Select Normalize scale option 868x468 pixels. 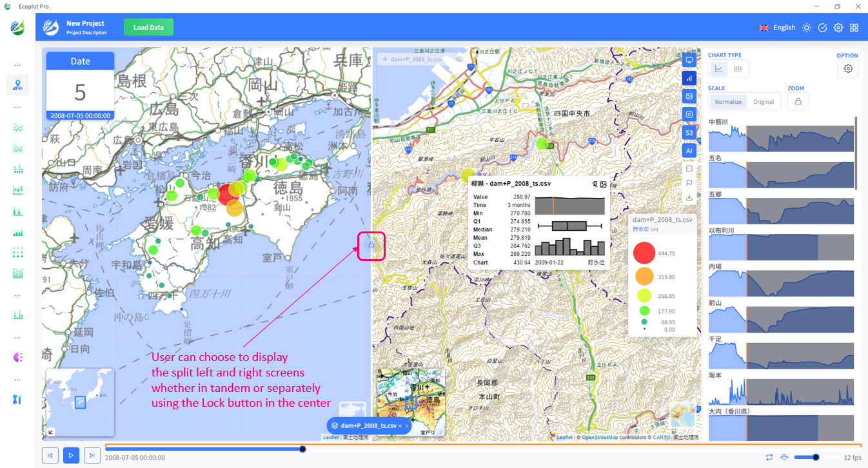pos(728,102)
